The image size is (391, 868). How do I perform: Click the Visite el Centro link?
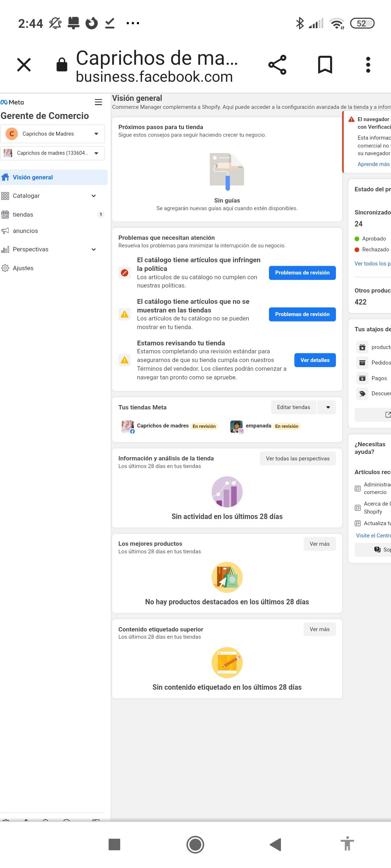coord(373,536)
